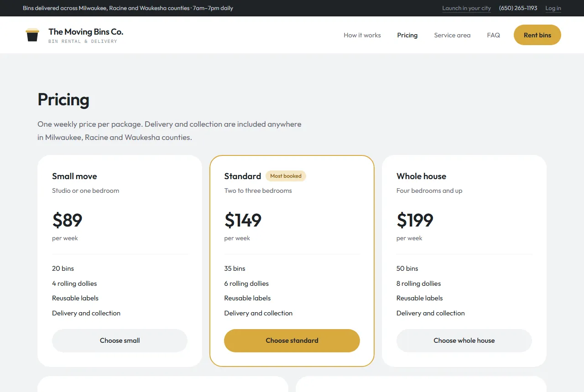Click the $199 price
584x392 pixels.
(415, 220)
